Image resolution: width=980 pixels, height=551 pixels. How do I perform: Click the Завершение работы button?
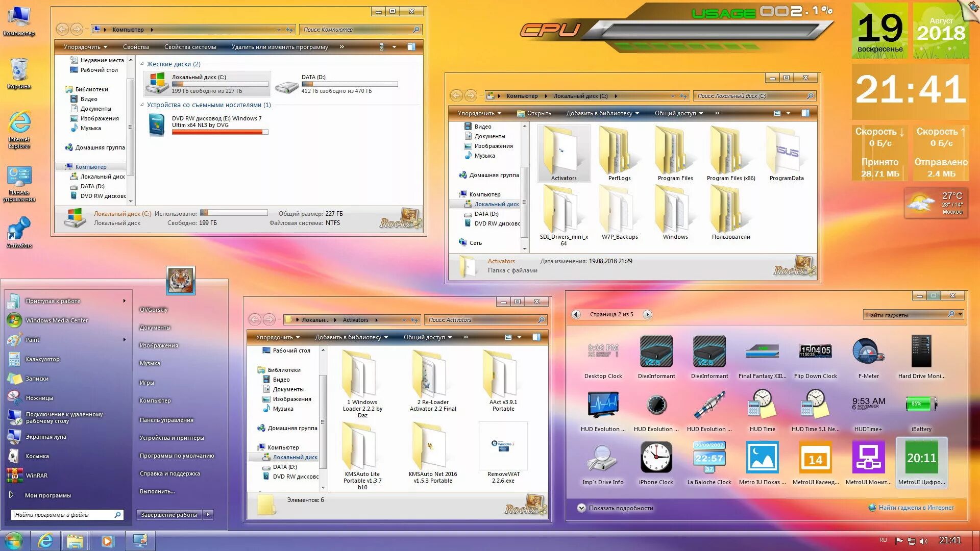pyautogui.click(x=169, y=515)
